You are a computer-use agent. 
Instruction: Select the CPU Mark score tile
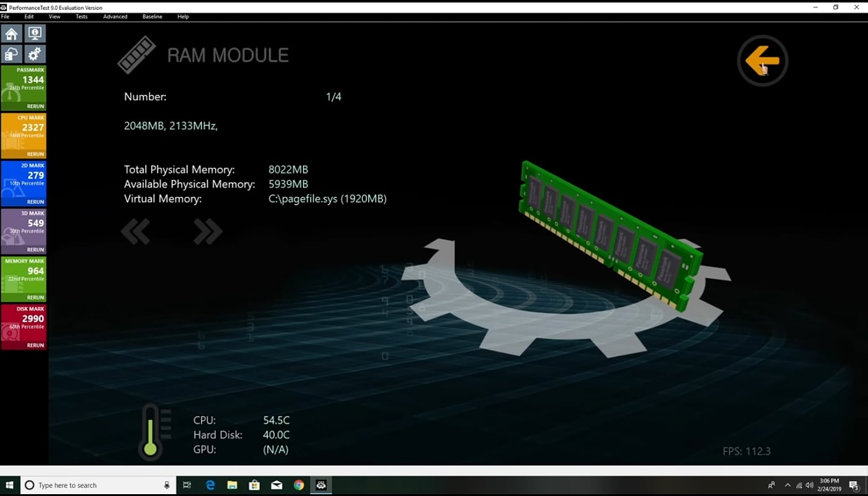tap(24, 136)
